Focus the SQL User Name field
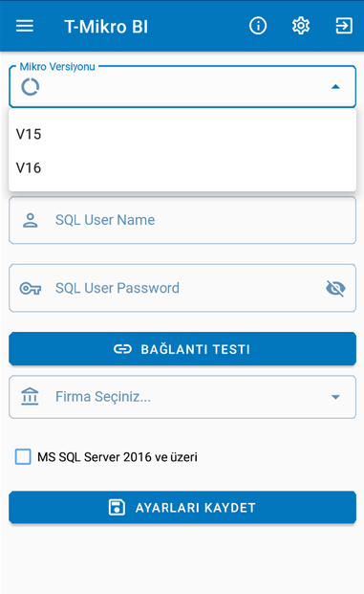 pyautogui.click(x=182, y=220)
